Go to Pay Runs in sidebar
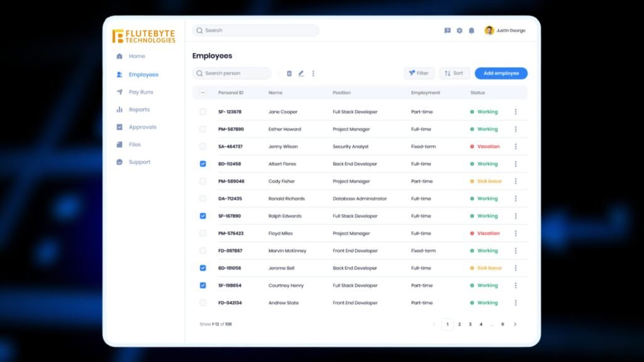Viewport: 644px width, 362px height. point(140,92)
